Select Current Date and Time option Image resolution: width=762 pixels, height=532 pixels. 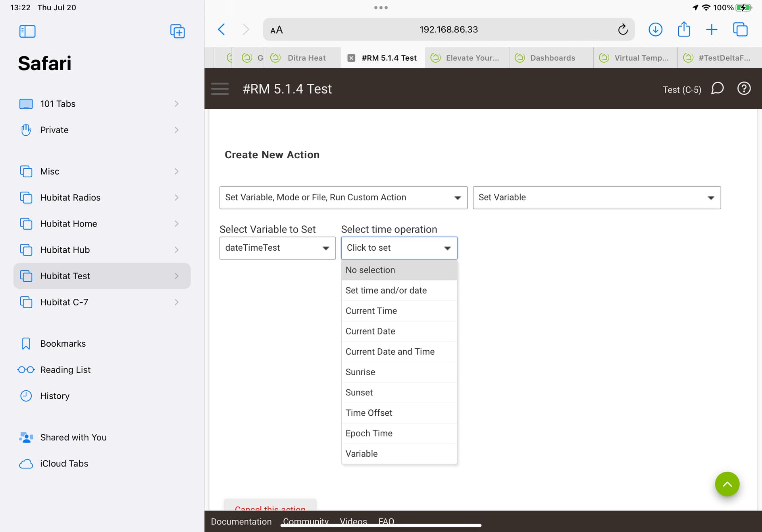tap(390, 351)
